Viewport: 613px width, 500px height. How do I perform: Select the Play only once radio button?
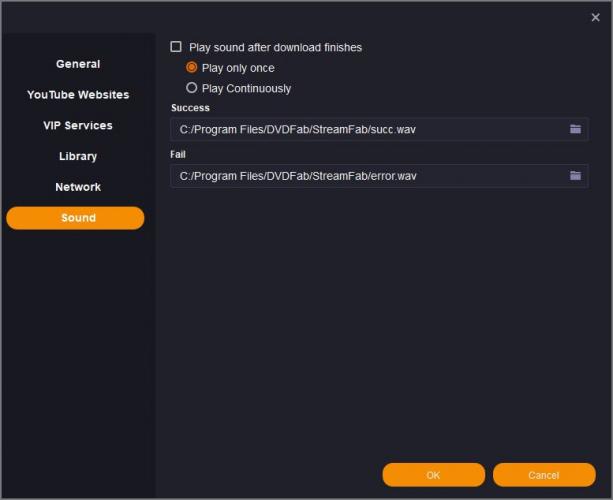coord(192,68)
